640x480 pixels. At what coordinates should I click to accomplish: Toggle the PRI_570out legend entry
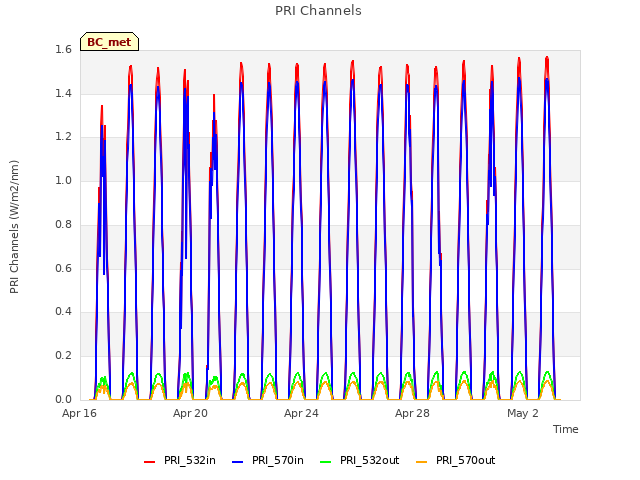[456, 460]
